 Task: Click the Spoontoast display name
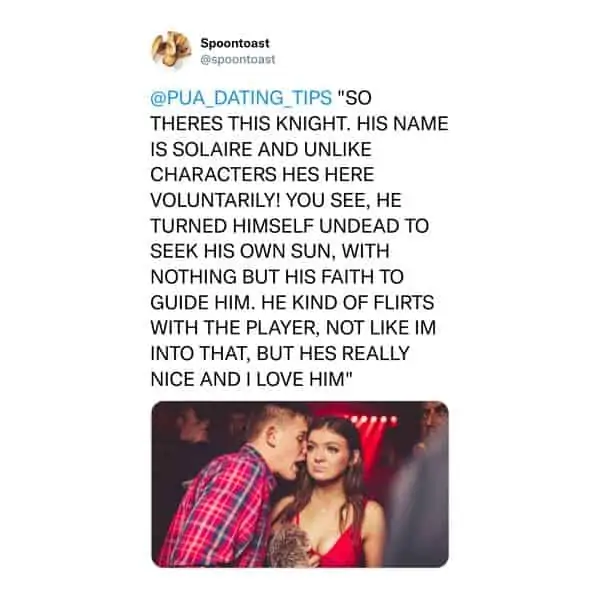pyautogui.click(x=235, y=43)
